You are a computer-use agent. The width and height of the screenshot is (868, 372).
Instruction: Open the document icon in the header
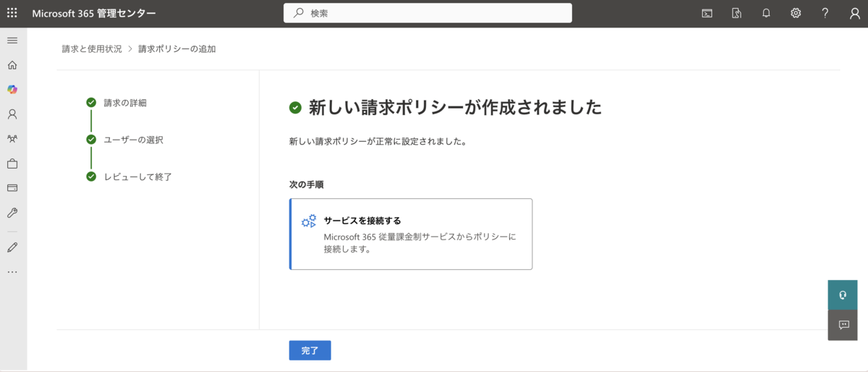click(x=736, y=13)
